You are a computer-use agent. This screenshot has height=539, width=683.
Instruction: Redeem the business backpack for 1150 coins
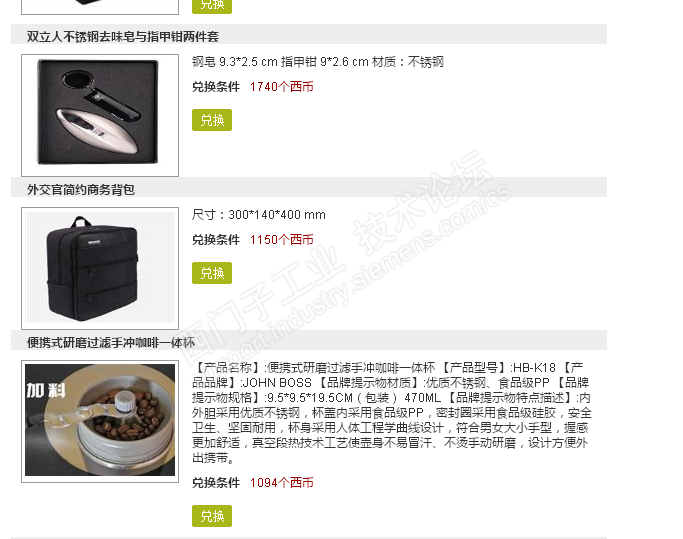212,273
